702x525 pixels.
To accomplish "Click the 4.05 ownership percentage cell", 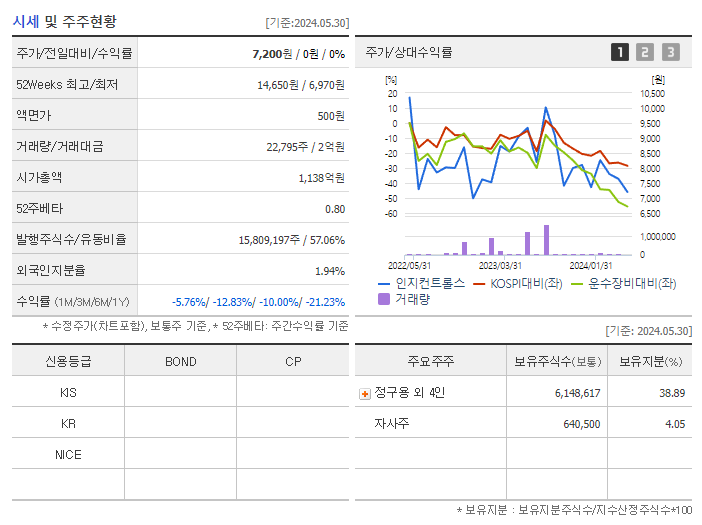I will point(675,424).
